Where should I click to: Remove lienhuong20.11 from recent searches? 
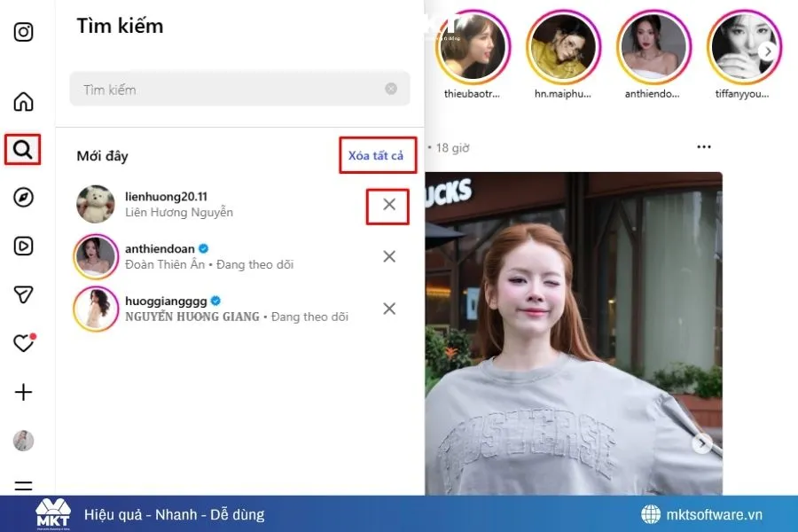[x=387, y=205]
